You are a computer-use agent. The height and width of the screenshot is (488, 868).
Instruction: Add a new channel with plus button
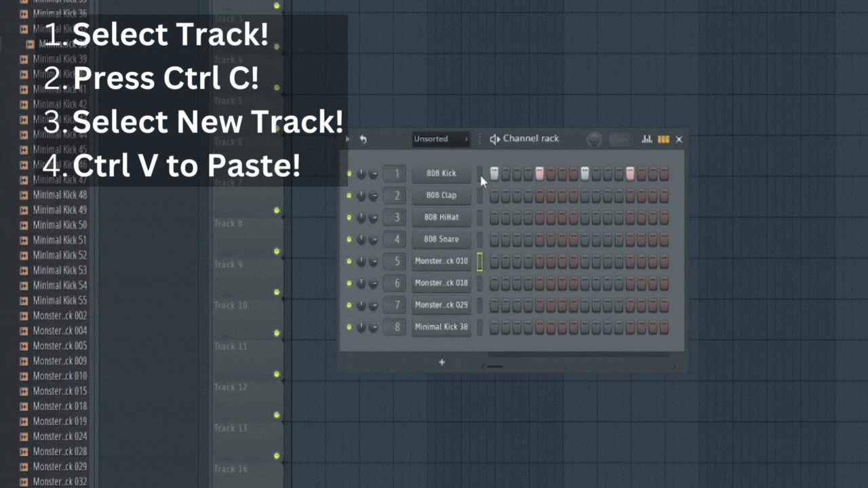coord(441,363)
